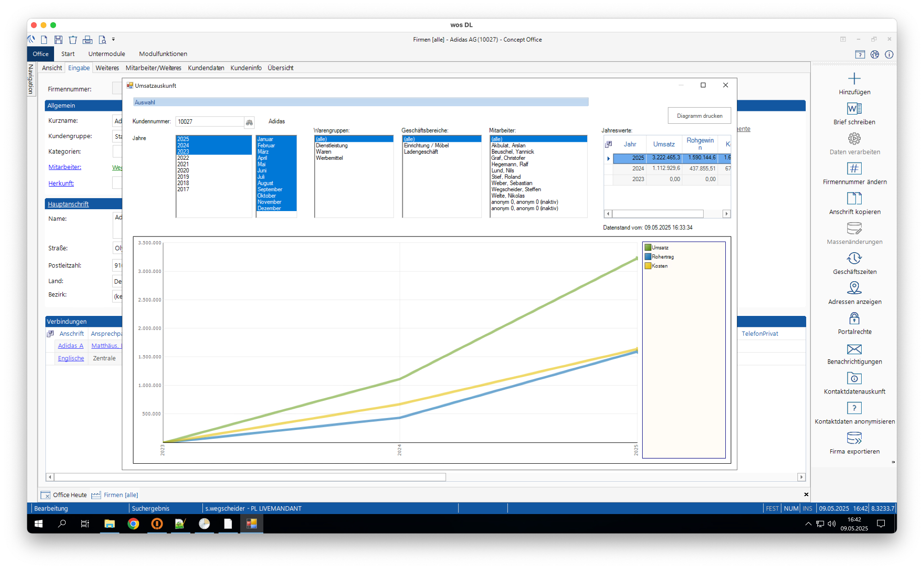This screenshot has width=924, height=569.
Task: Open Portalrechte lock icon
Action: coord(854,318)
